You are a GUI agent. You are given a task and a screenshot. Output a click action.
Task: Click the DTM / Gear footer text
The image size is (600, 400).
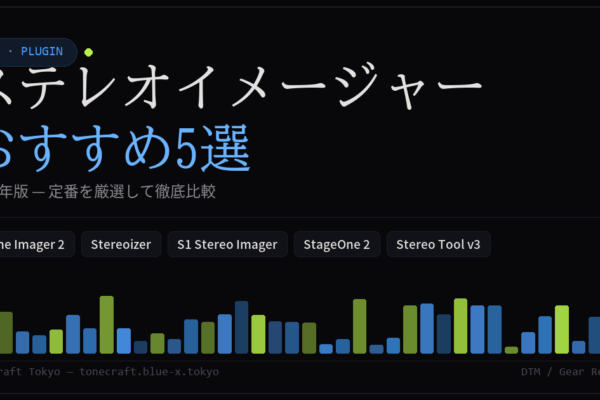552,372
